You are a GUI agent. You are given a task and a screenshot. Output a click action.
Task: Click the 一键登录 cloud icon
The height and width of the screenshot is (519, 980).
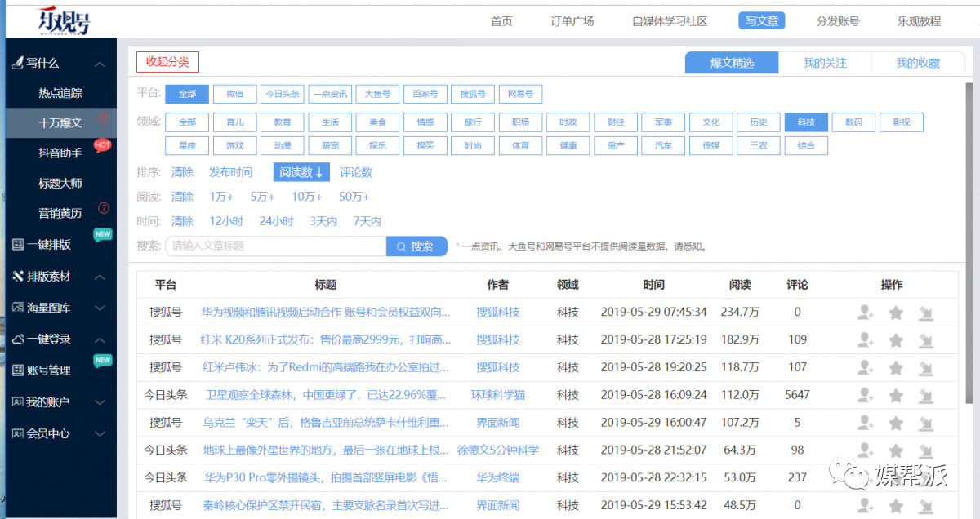[x=18, y=339]
